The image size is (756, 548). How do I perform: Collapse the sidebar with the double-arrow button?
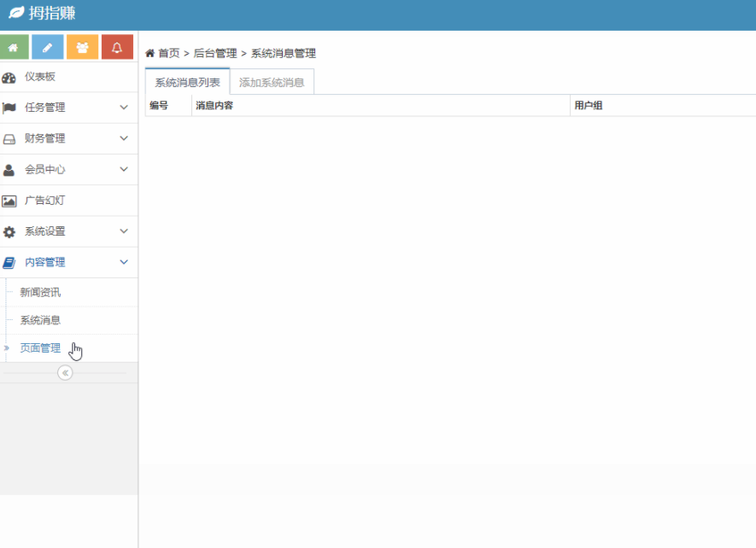coord(65,373)
